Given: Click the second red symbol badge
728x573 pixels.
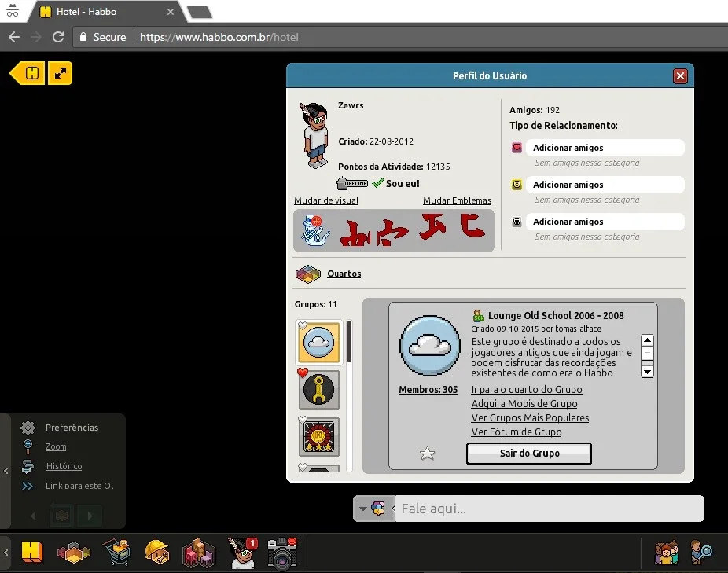Looking at the screenshot, I should [393, 232].
